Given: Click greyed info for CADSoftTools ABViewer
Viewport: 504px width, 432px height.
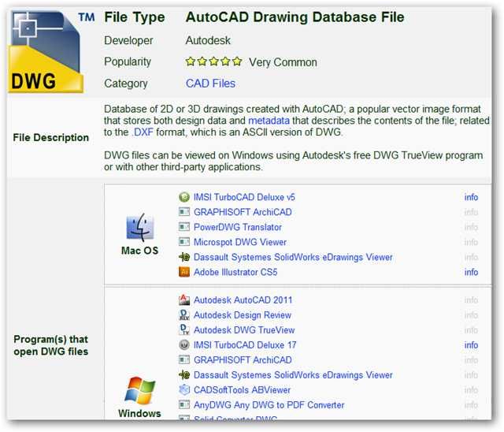Looking at the screenshot, I should 471,390.
